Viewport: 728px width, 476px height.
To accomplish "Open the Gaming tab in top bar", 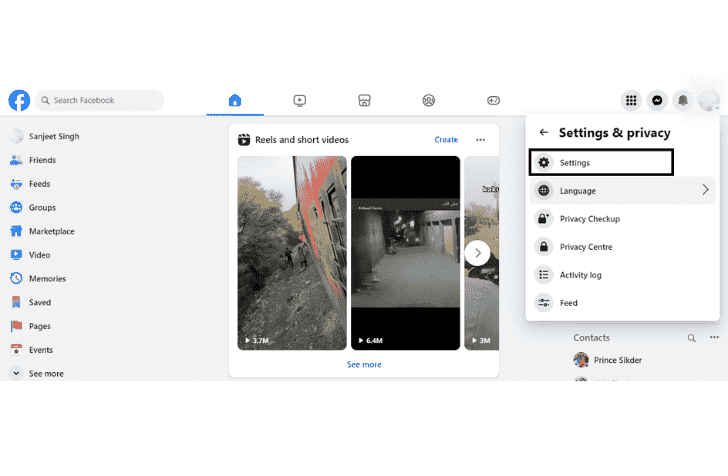I will coord(493,100).
